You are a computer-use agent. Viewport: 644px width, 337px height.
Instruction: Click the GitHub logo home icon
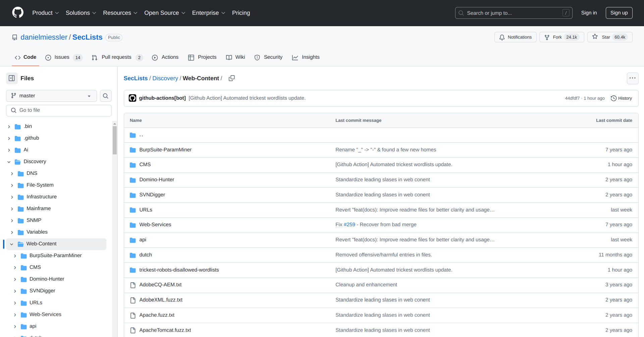pyautogui.click(x=18, y=13)
